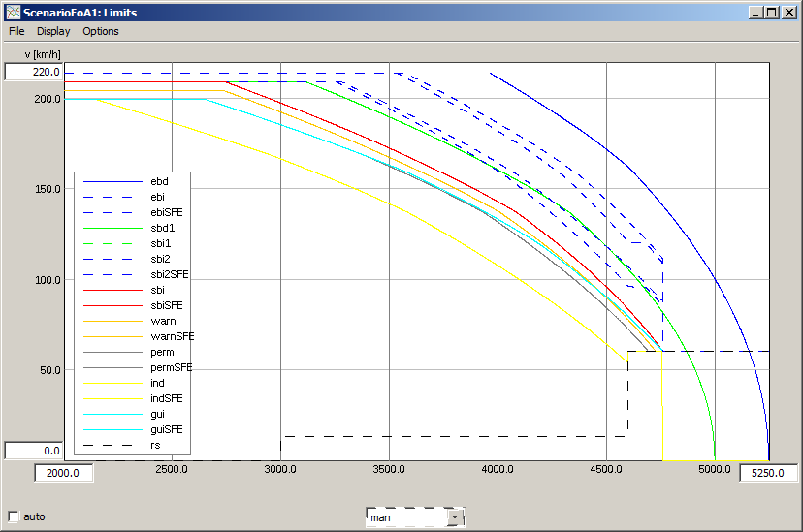Screen dimensions: 803x532
Task: Maximize the ScenarioEoA1 Limits window
Action: pos(772,13)
